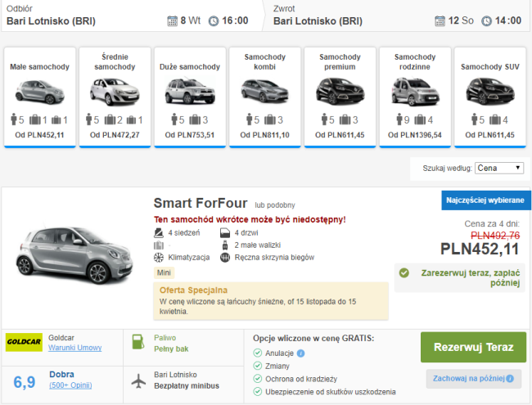This screenshot has height=405, width=532.
Task: Select the Duże samochody category card
Action: (190, 97)
